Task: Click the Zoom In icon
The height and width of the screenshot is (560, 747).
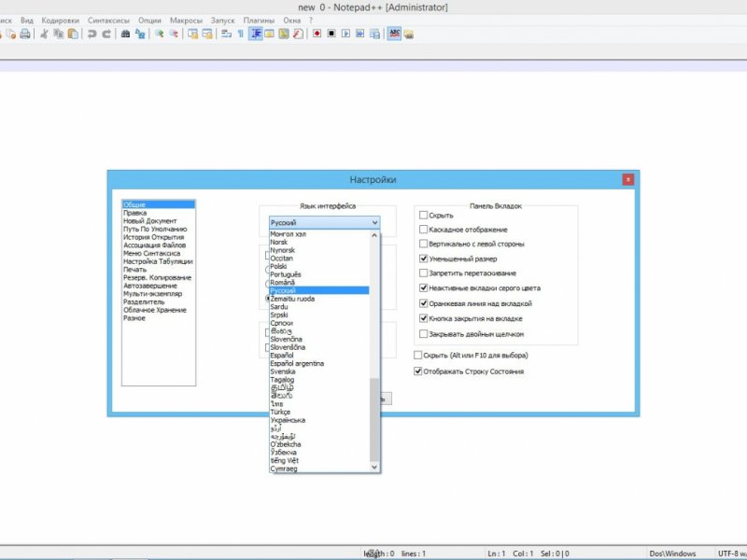Action: coord(159,34)
